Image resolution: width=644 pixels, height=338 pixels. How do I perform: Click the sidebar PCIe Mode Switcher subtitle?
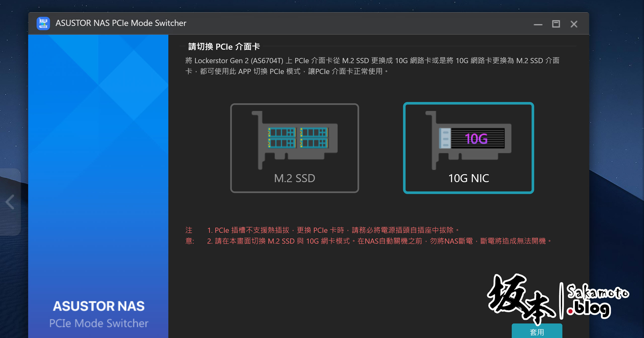(x=99, y=323)
